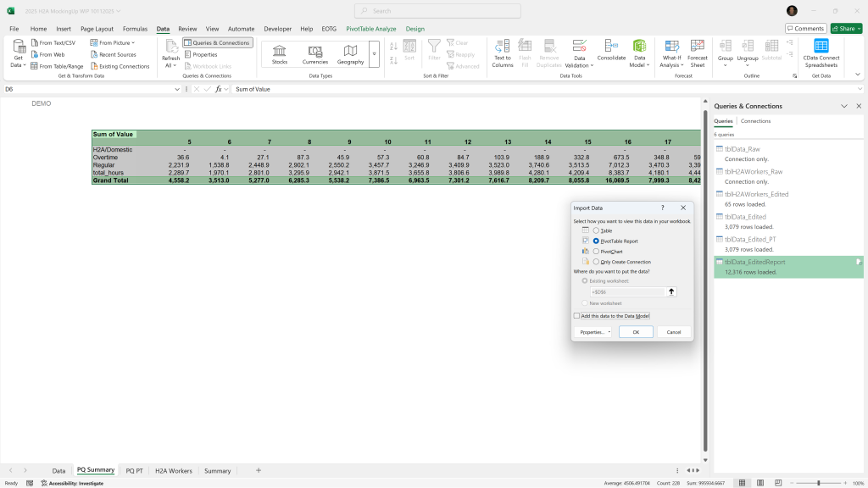
Task: Select the PivotChart radio option
Action: [x=596, y=252]
